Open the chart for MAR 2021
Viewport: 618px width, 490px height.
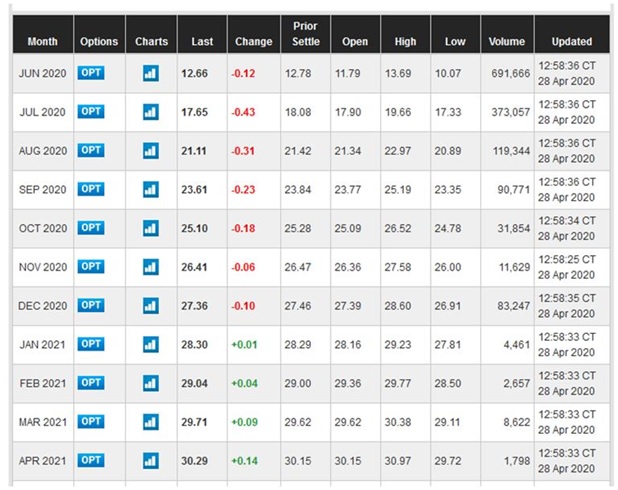click(x=151, y=422)
